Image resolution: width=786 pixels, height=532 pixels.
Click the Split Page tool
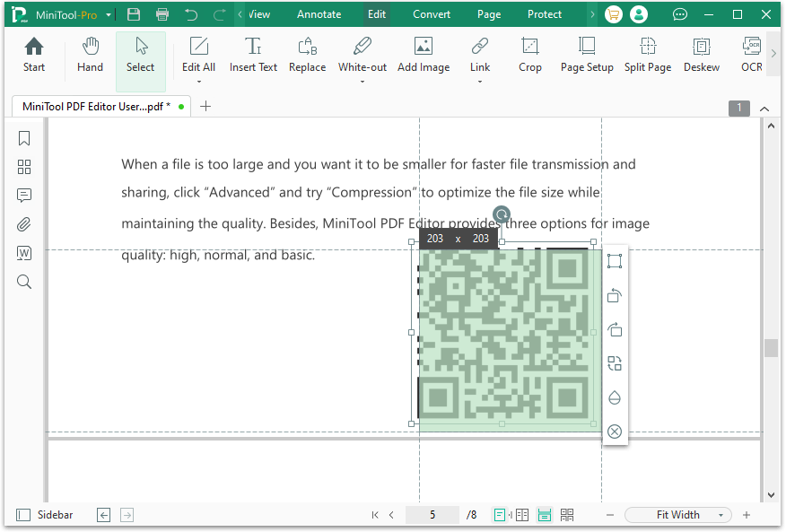pyautogui.click(x=648, y=55)
